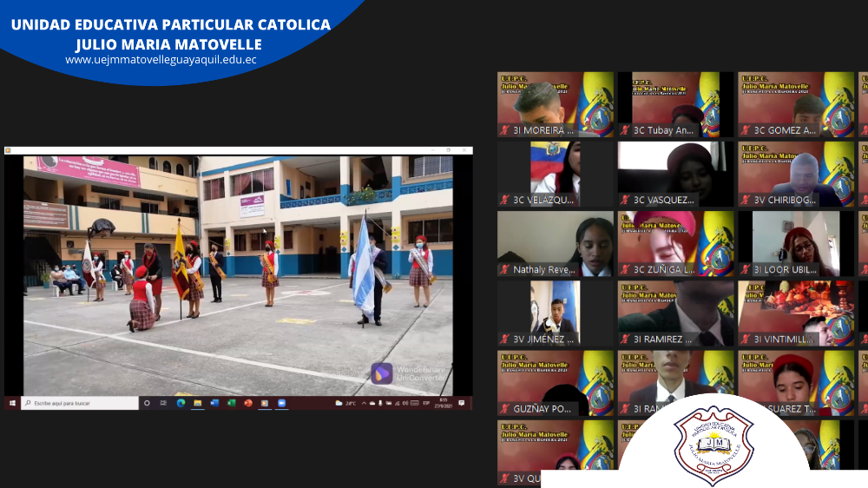The height and width of the screenshot is (488, 868).
Task: Open the taskbar clock and date
Action: tap(444, 403)
